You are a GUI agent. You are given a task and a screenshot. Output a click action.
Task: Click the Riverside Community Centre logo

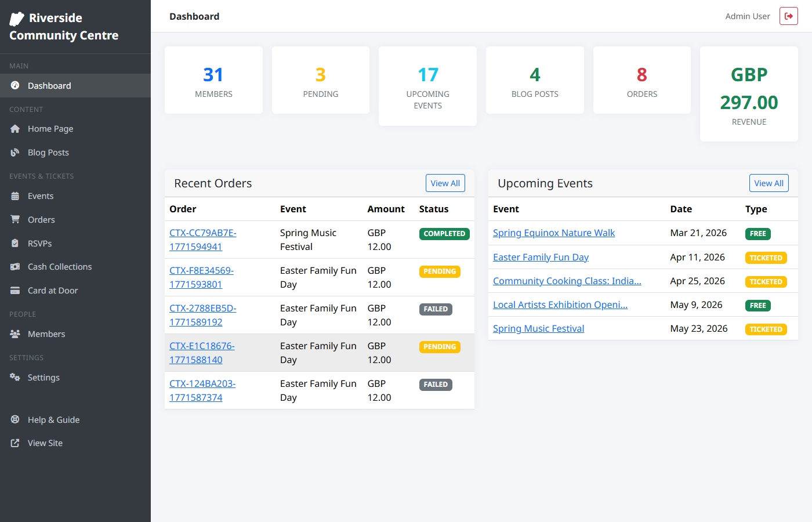click(x=64, y=27)
